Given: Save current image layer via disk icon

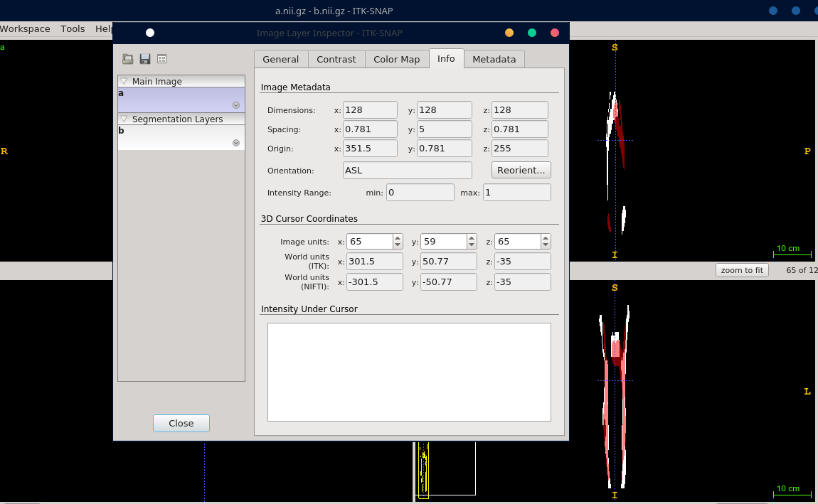Looking at the screenshot, I should 145,59.
